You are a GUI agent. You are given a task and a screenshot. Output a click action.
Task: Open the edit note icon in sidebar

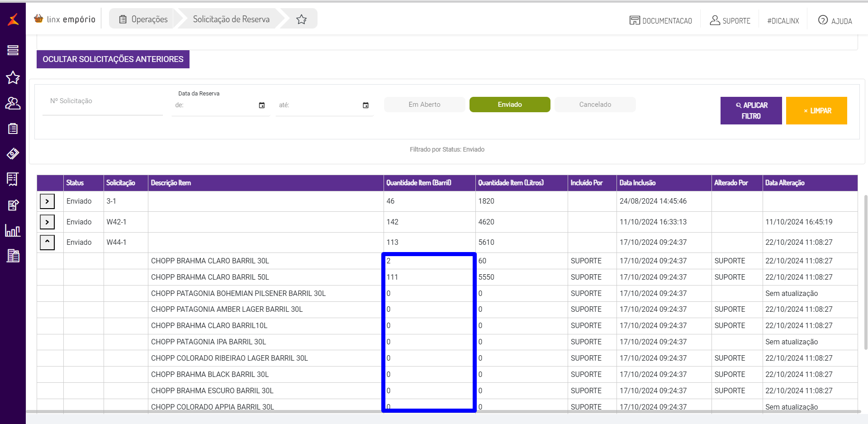pos(13,205)
